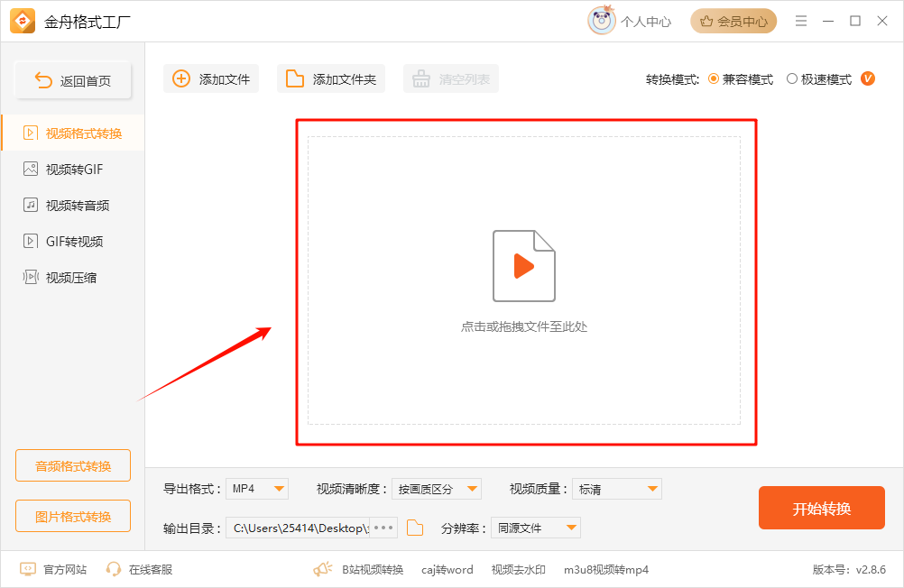Viewport: 904px width, 588px height.
Task: Click 添加文件夹 folder button in toolbar
Action: (331, 79)
